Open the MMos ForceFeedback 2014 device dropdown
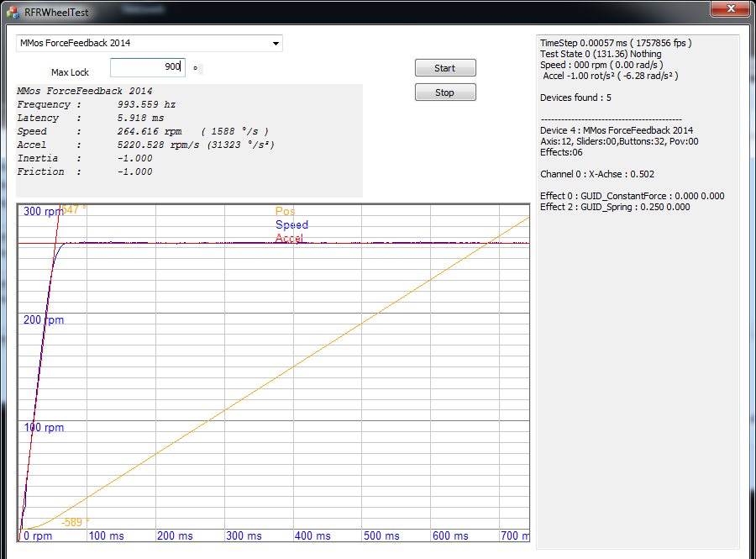 click(x=150, y=43)
